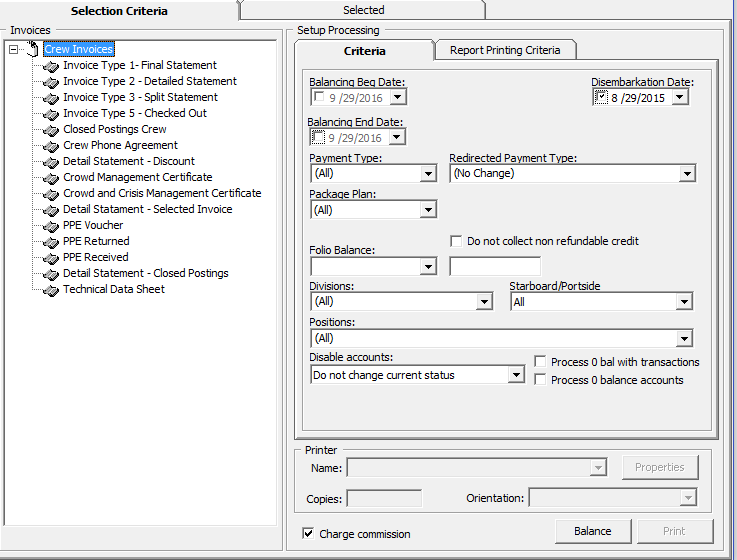The height and width of the screenshot is (560, 737).
Task: Click icon beside Closed Postings Crew
Action: click(51, 130)
